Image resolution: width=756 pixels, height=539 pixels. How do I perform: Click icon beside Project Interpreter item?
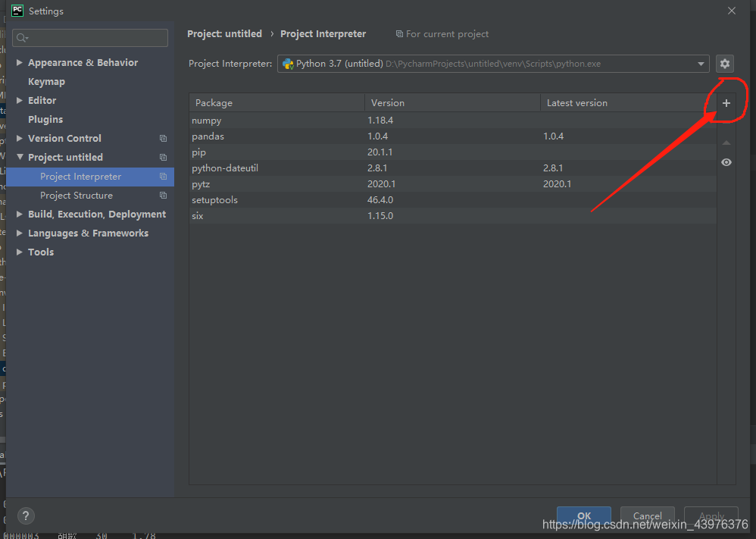coord(163,177)
